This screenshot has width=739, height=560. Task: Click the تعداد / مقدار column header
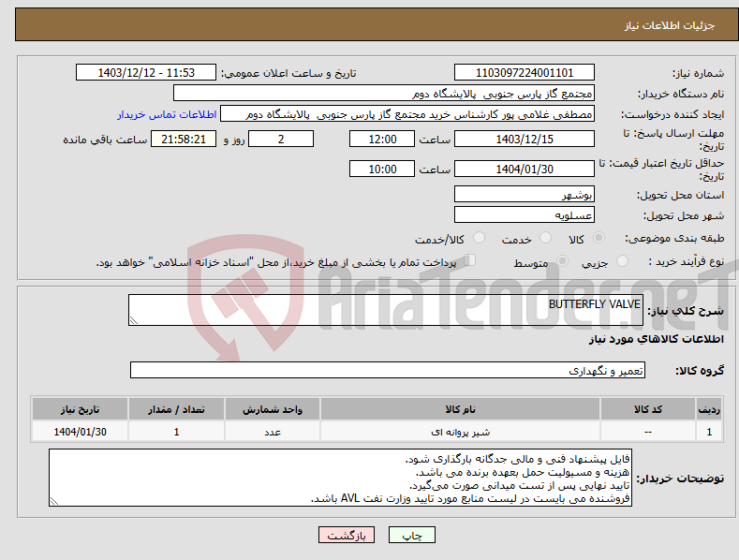[176, 409]
